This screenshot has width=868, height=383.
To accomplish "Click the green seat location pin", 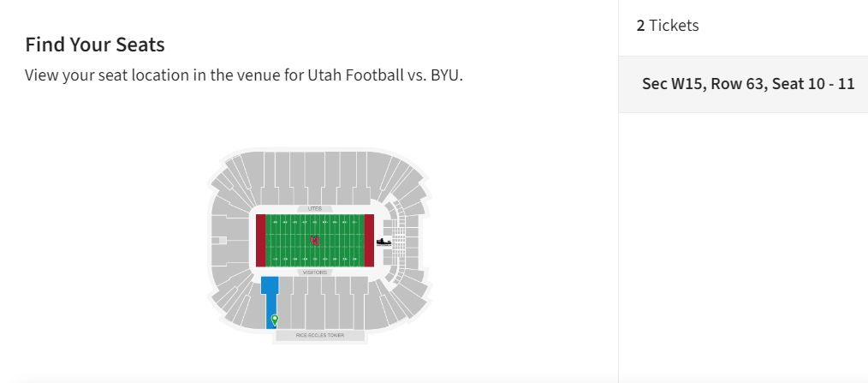I will (274, 320).
